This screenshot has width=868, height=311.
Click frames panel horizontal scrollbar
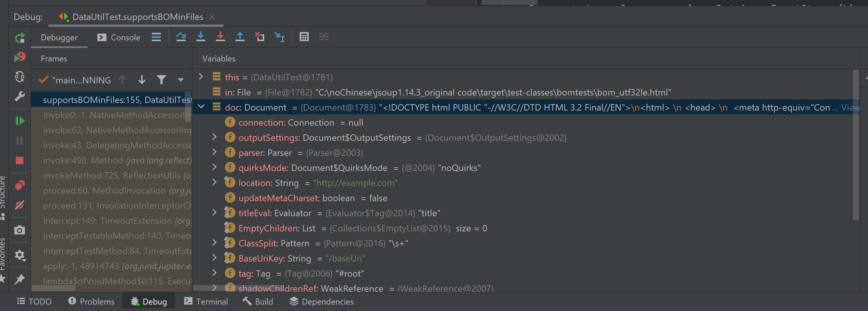pos(54,288)
